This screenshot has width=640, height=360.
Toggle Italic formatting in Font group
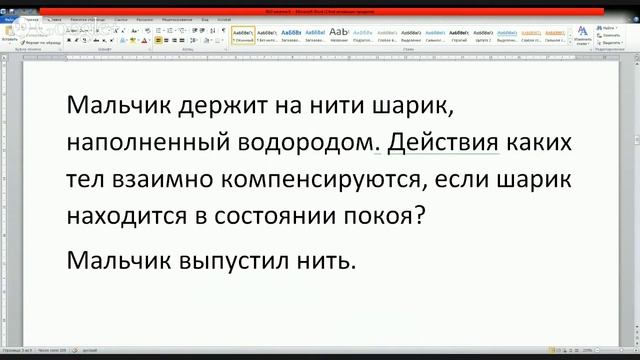point(76,40)
